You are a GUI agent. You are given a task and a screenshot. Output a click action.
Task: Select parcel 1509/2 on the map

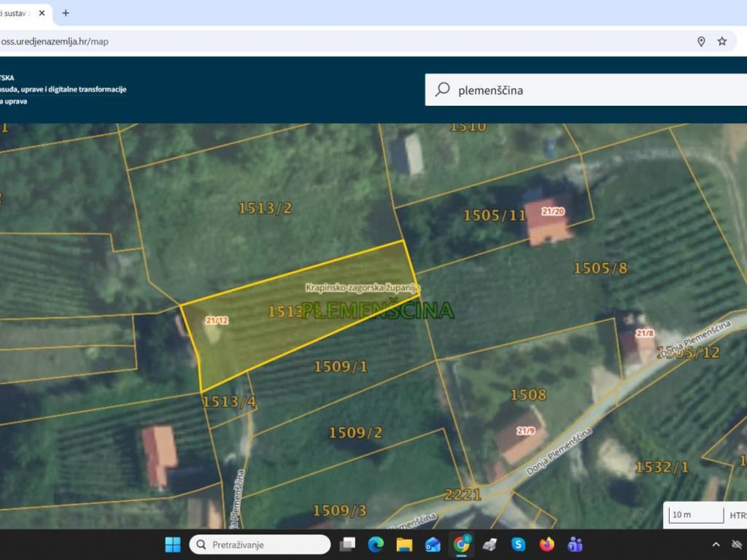355,433
